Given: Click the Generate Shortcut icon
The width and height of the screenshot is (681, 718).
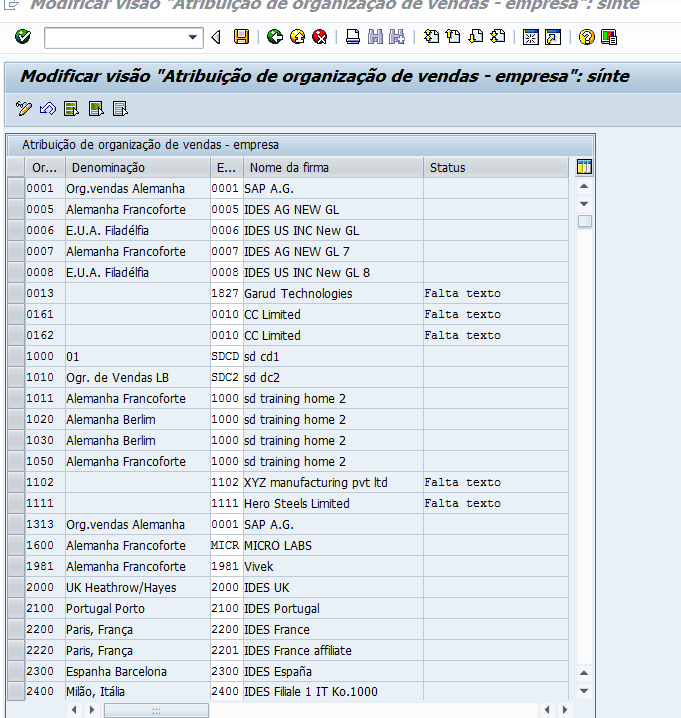Looking at the screenshot, I should coord(553,37).
